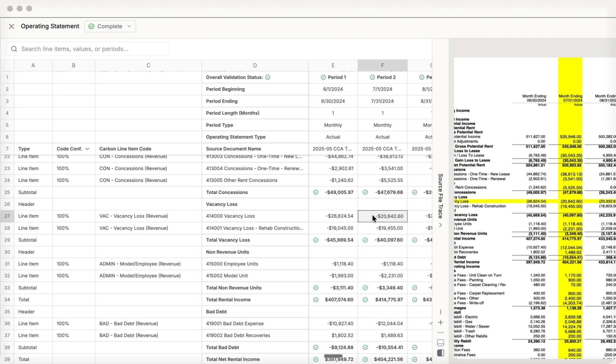The height and width of the screenshot is (364, 616).
Task: Close the Operating Statement with the X icon
Action: 12,26
